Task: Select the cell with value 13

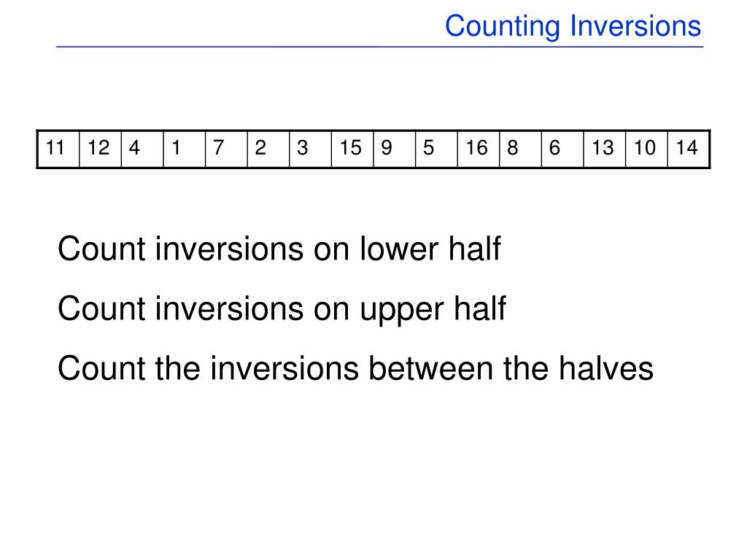Action: point(605,149)
